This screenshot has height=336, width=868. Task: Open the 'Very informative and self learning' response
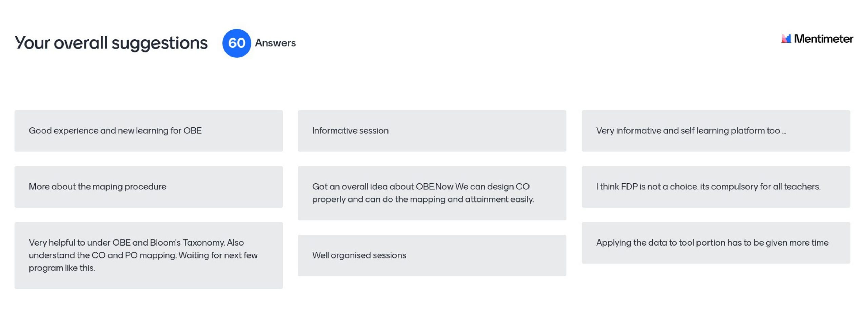point(715,131)
